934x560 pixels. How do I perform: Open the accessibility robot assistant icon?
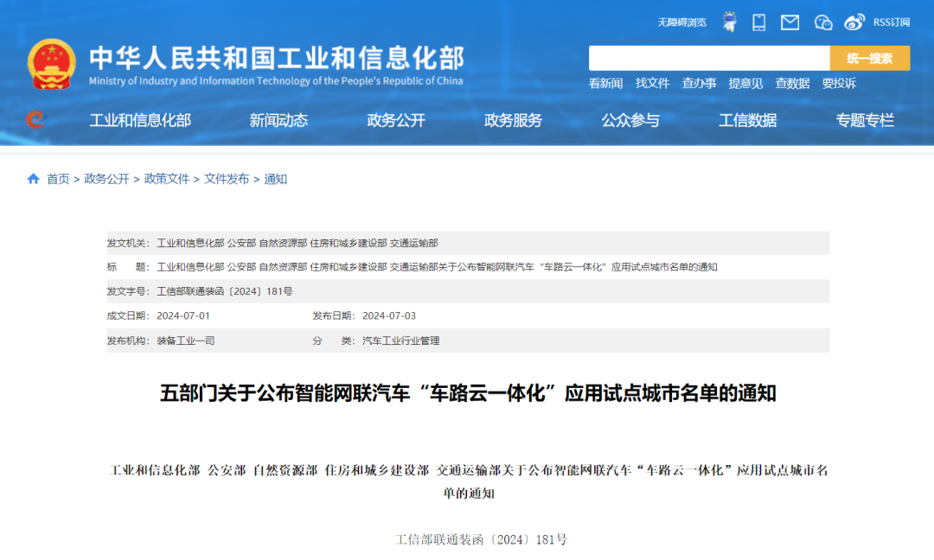tap(729, 22)
